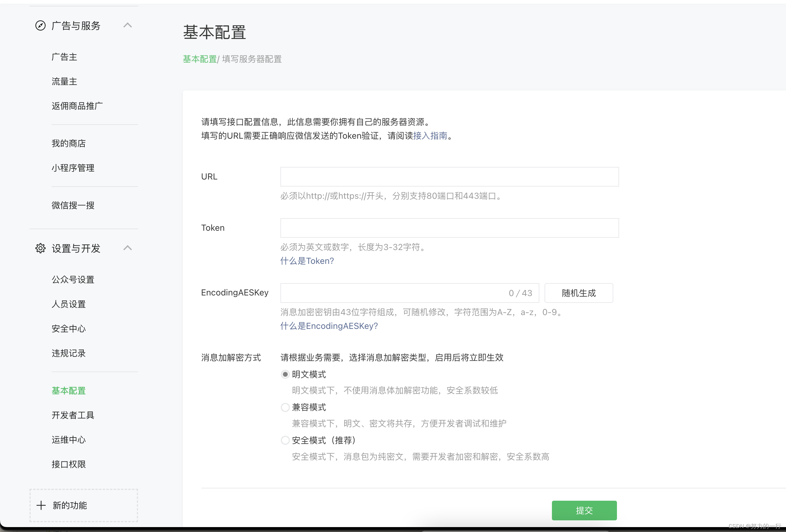Open 开发者工具 in the sidebar
The image size is (786, 532).
(x=73, y=415)
